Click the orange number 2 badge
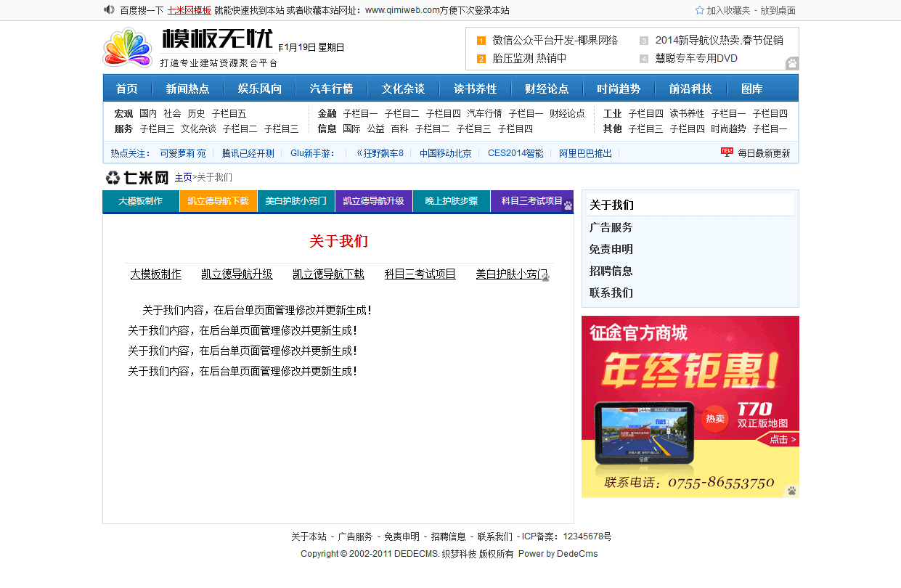Viewport: 901px width, 588px height. [x=481, y=59]
